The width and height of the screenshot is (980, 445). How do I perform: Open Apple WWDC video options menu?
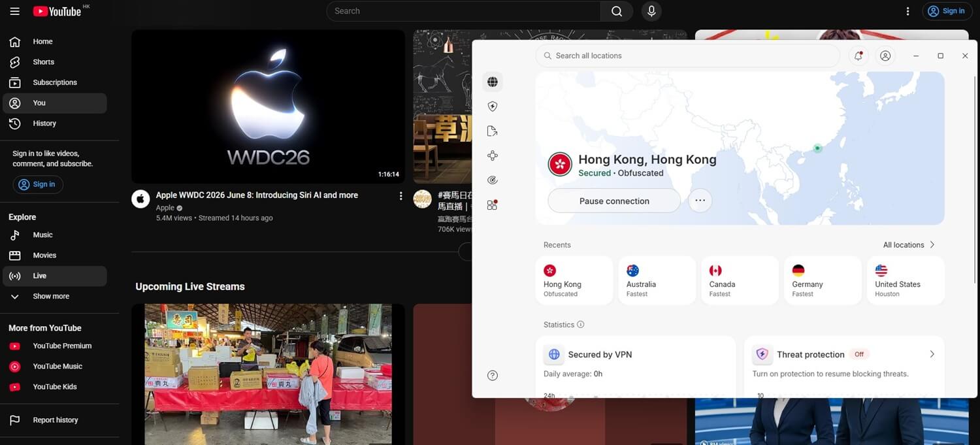click(x=401, y=196)
